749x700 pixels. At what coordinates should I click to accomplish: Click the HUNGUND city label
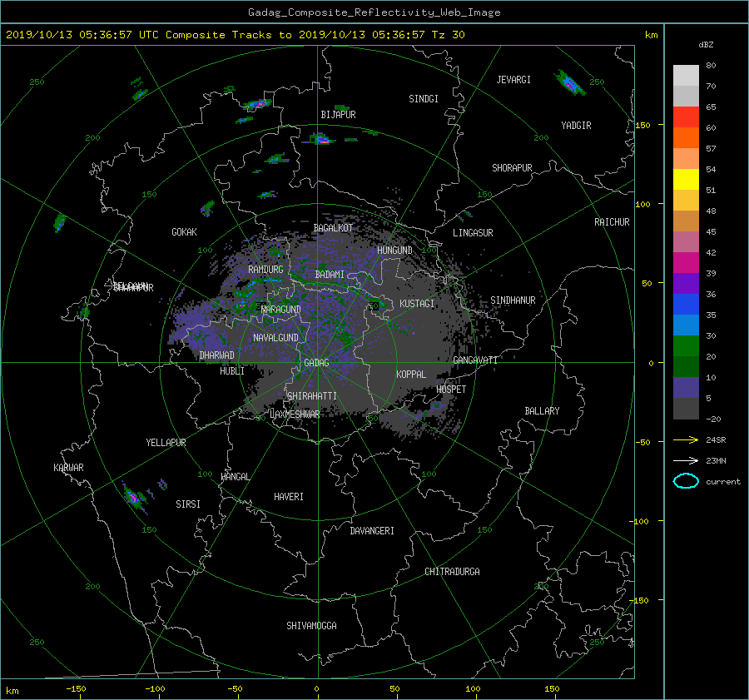(x=394, y=251)
